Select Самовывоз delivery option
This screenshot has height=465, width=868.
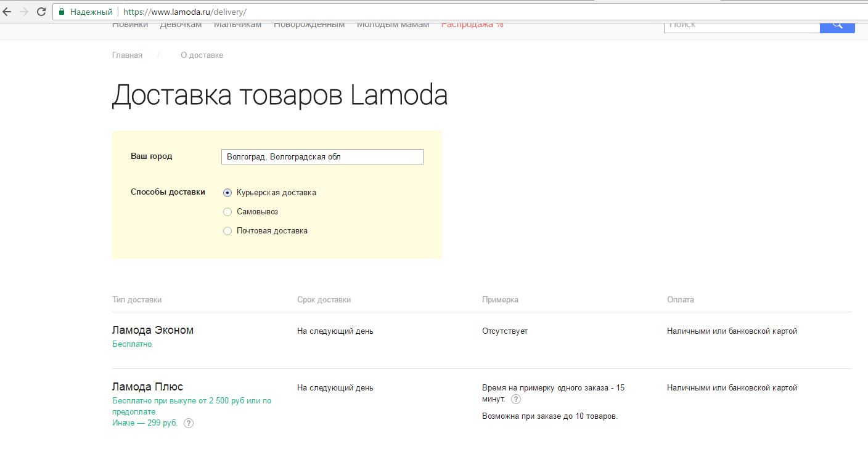coord(227,212)
